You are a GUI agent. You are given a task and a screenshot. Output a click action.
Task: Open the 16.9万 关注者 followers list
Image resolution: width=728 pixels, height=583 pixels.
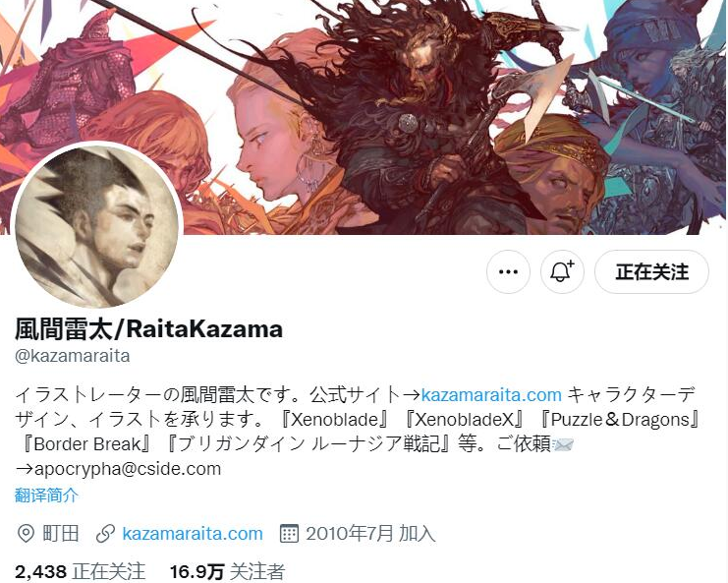click(x=227, y=571)
